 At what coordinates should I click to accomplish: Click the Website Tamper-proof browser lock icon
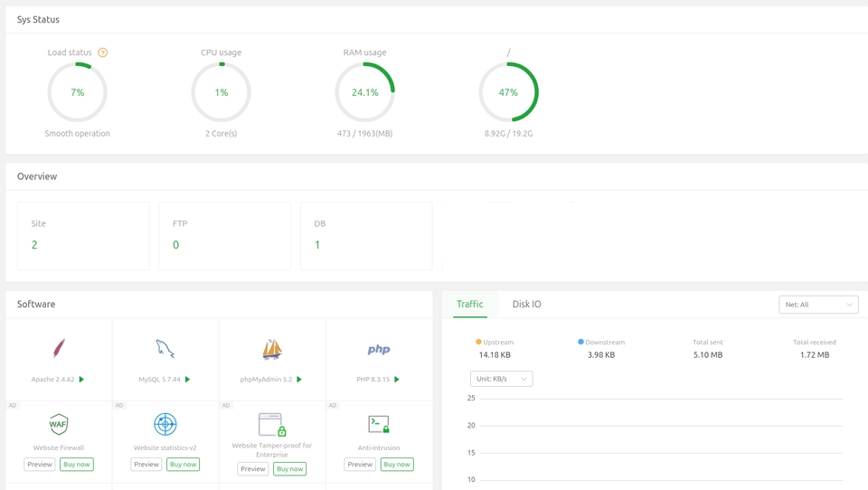272,425
